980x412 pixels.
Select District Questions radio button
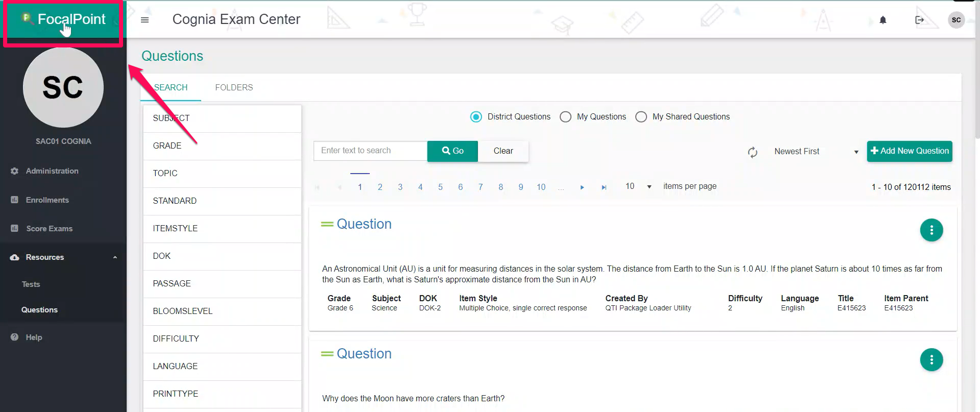point(476,117)
